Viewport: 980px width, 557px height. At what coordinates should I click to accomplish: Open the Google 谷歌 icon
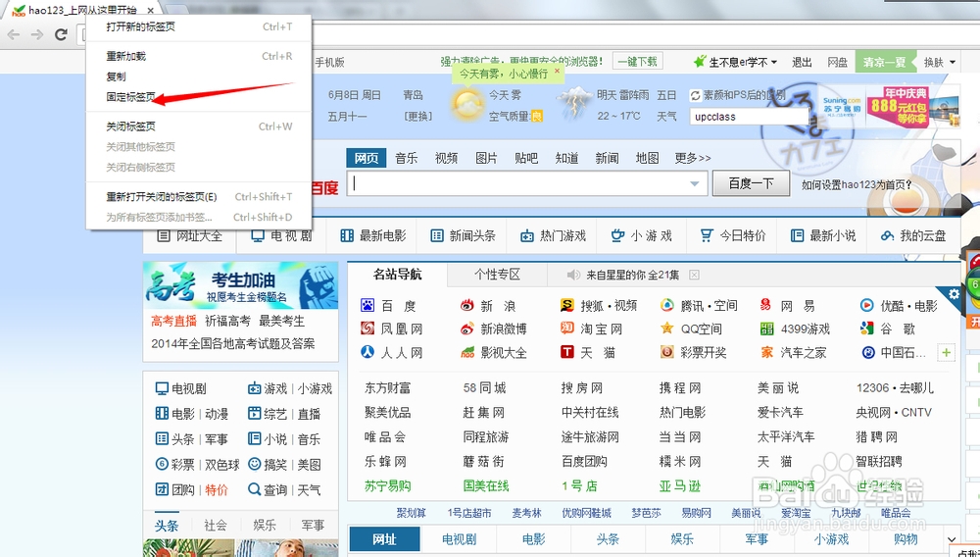pyautogui.click(x=866, y=329)
